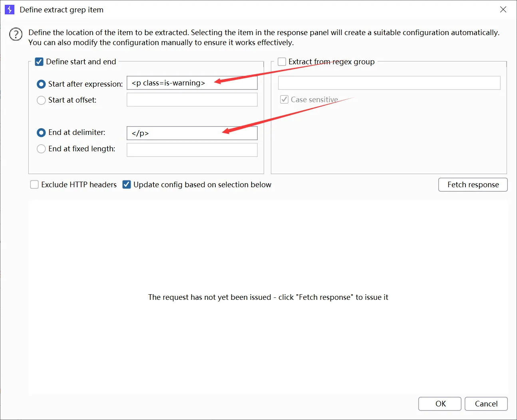Toggle the Case sensitive checkbox
The width and height of the screenshot is (517, 420).
[284, 99]
